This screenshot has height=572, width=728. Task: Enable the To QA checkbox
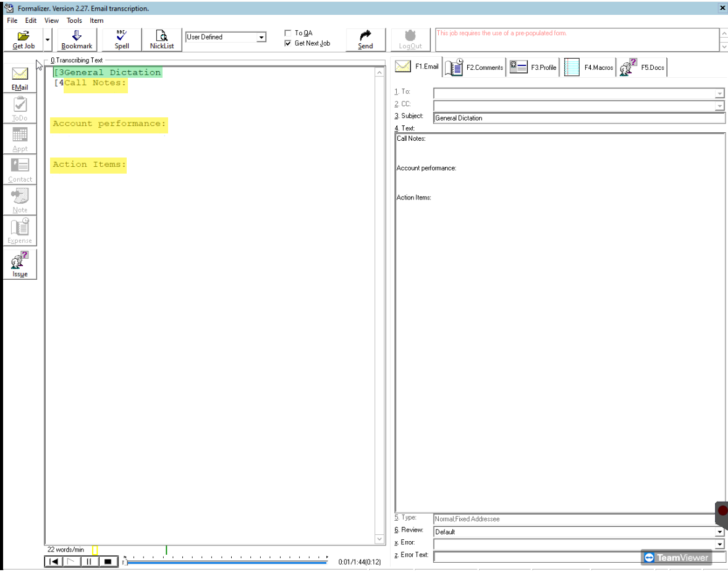pos(287,33)
